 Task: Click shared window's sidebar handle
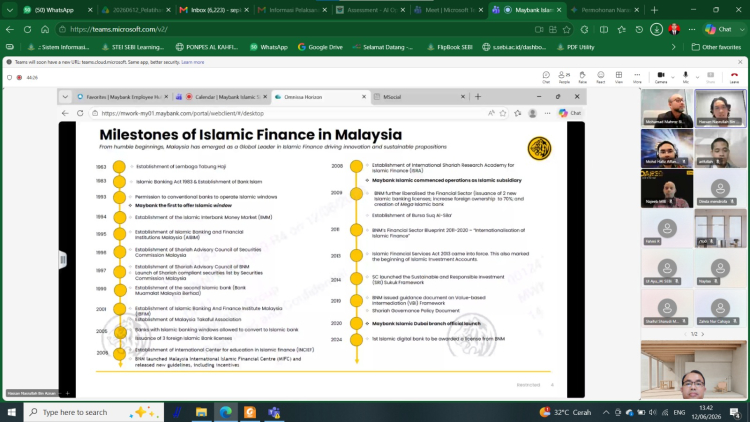pos(63,260)
